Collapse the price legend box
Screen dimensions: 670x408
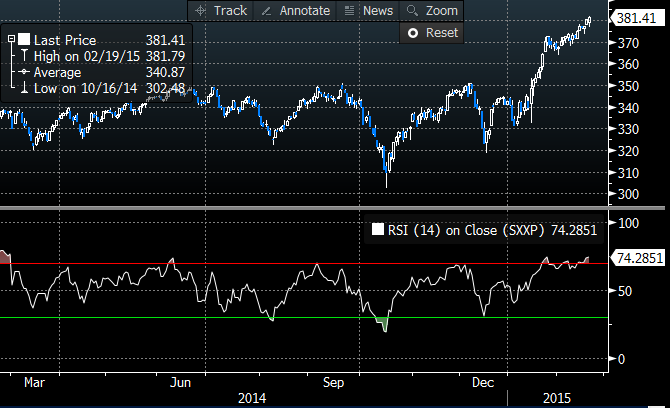[x=11, y=38]
